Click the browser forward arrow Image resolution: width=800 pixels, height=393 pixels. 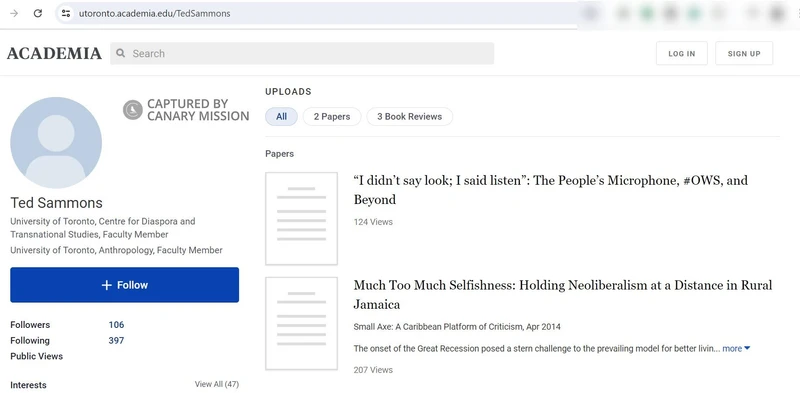coord(14,14)
